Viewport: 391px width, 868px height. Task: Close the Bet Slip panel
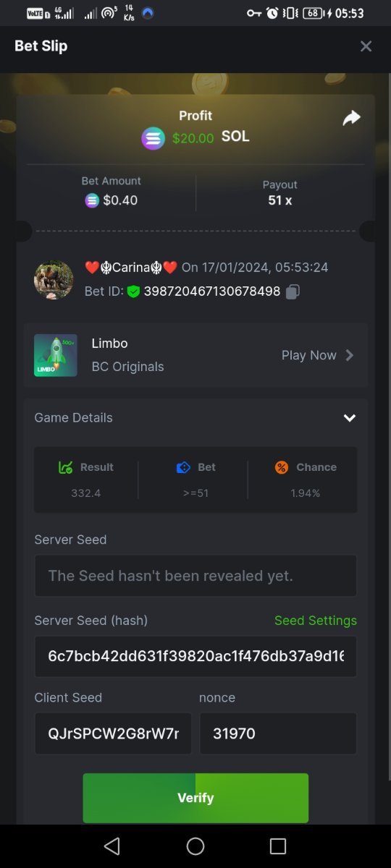click(366, 46)
